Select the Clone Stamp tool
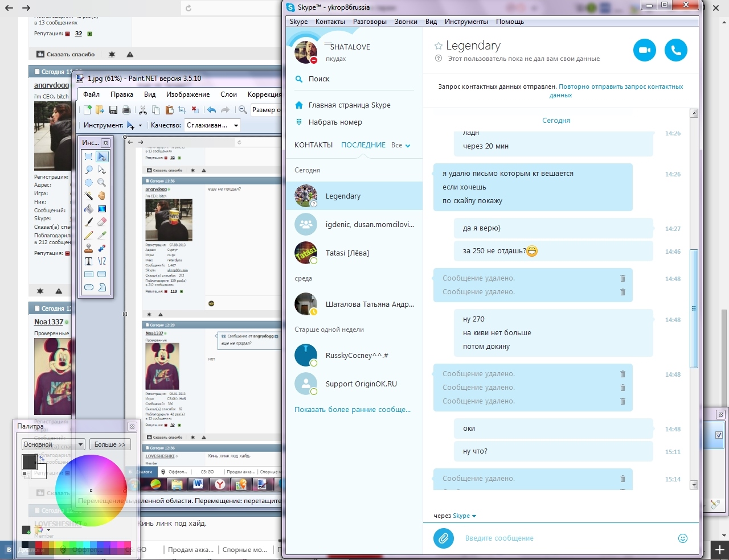Screen dimensions: 729x560 click(x=89, y=248)
